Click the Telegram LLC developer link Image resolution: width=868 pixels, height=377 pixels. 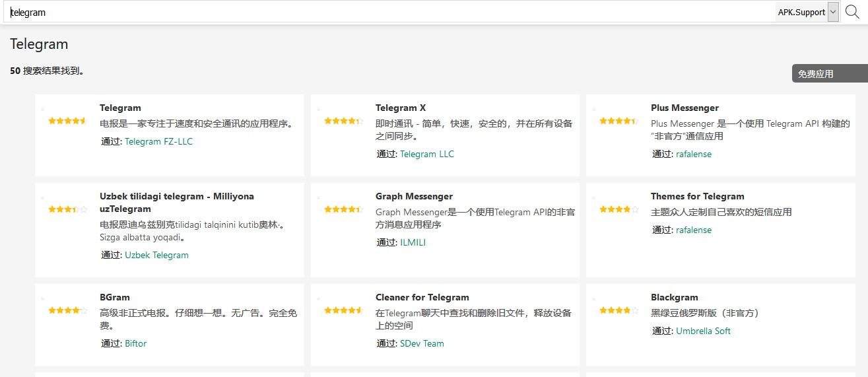click(x=427, y=154)
